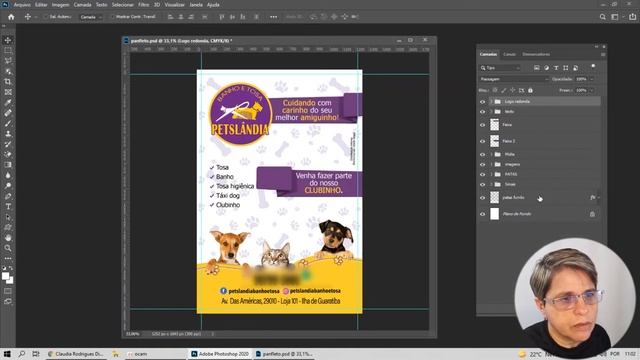The width and height of the screenshot is (640, 360).
Task: Click lock position icon in Layers panel
Action: [x=513, y=90]
